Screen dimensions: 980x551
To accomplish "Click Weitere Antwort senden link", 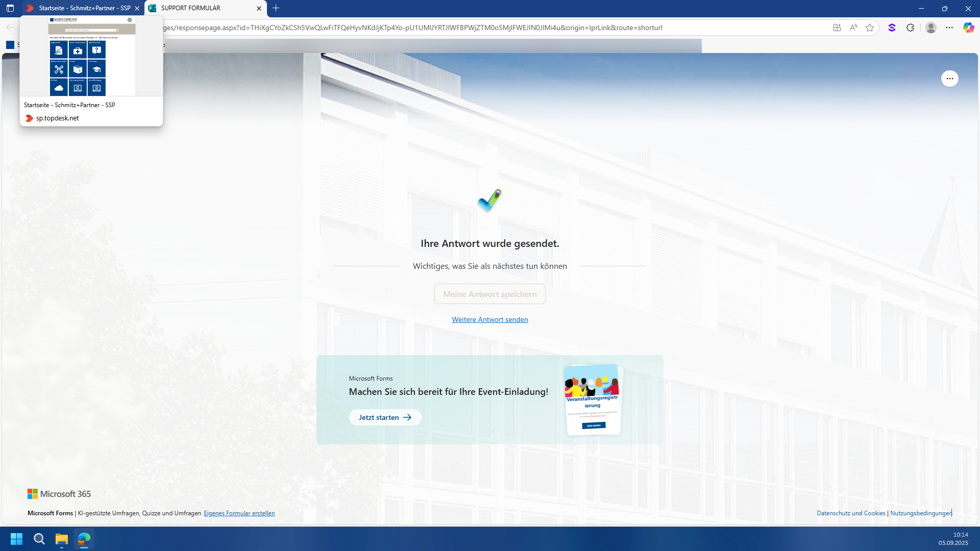I will 489,319.
